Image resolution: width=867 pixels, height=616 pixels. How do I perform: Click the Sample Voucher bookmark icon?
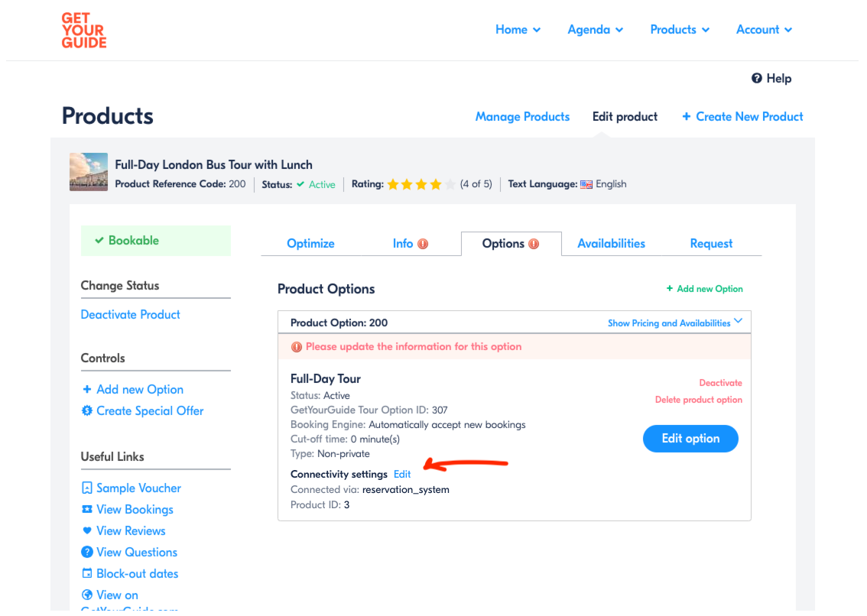tap(87, 488)
